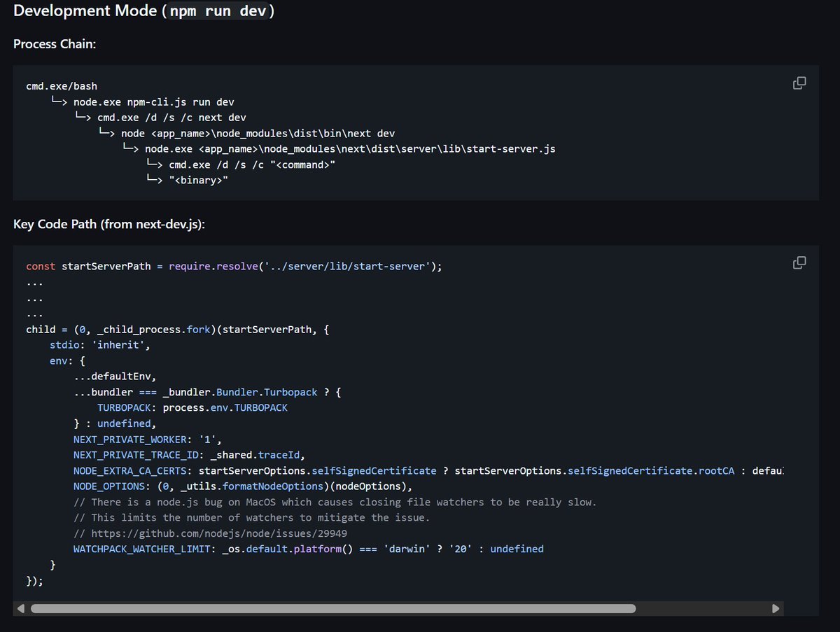Copy the Process Chain code block
Screen dimensions: 840x632
(799, 83)
